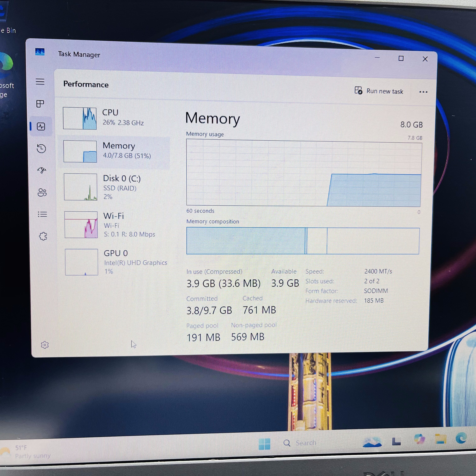Maximize the Task Manager window
Viewport: 476px width, 476px height.
(x=401, y=58)
